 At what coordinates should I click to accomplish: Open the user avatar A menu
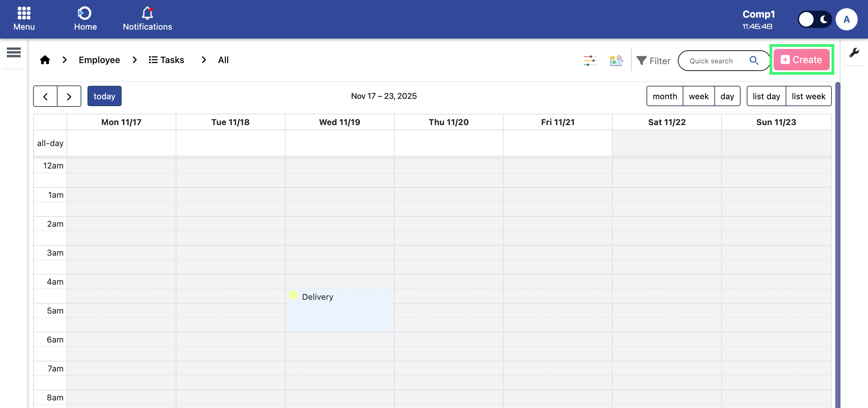pyautogui.click(x=846, y=19)
